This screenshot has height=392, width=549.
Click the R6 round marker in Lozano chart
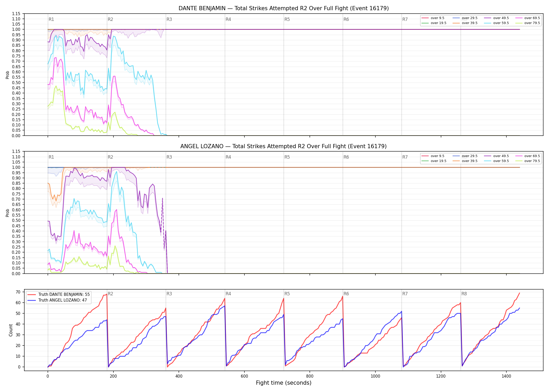tap(346, 157)
